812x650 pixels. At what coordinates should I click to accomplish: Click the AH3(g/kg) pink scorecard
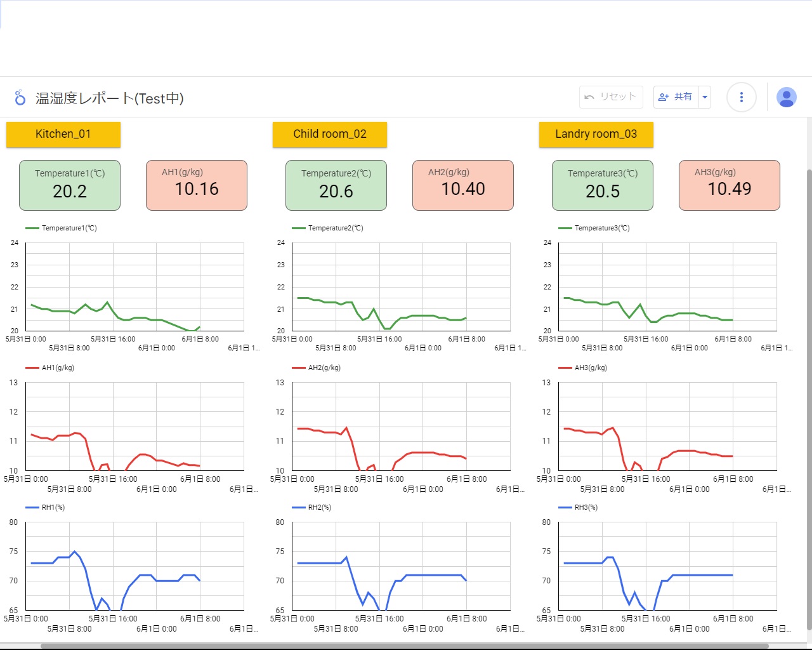(730, 185)
